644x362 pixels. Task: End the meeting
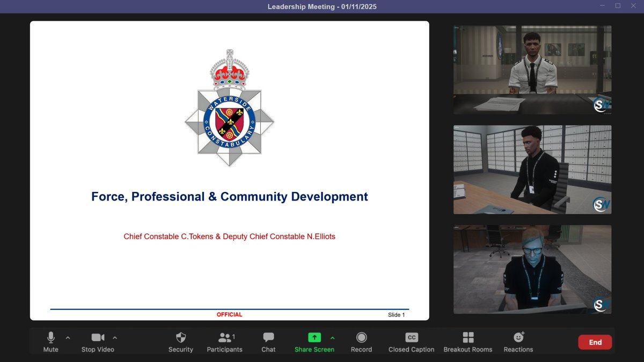point(595,342)
